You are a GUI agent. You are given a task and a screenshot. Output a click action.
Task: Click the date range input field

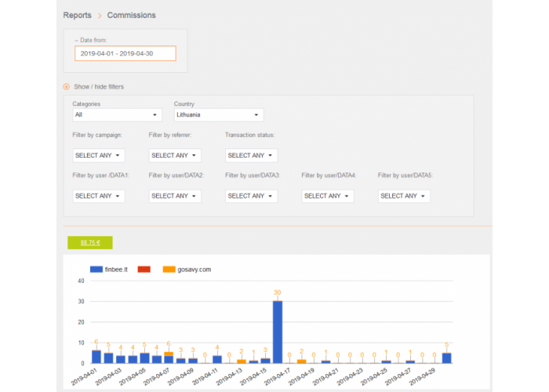tap(125, 53)
